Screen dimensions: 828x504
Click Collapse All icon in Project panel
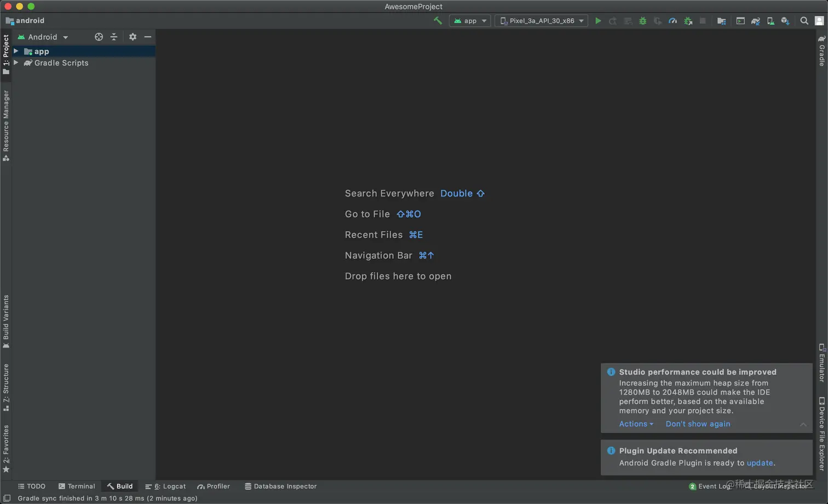114,37
